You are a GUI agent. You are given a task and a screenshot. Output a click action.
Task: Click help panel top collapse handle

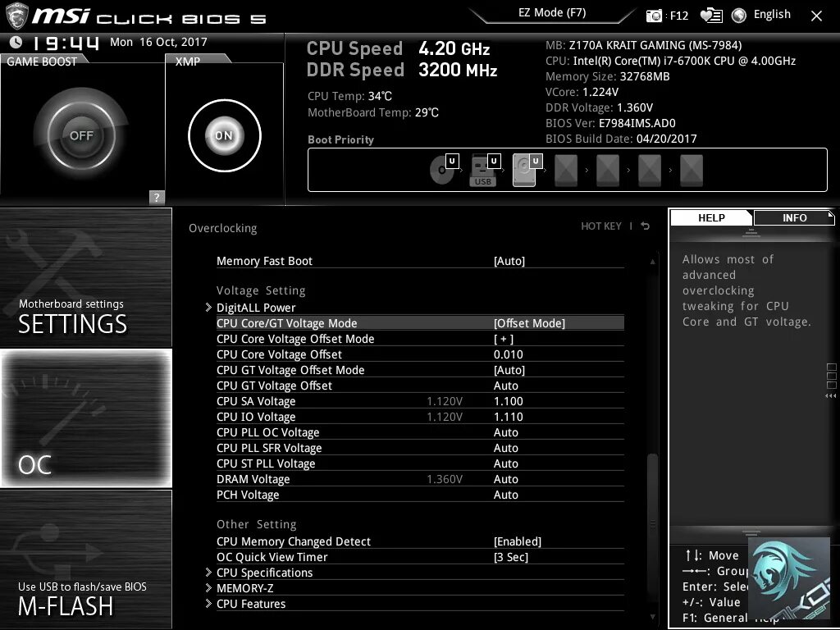[x=751, y=233]
